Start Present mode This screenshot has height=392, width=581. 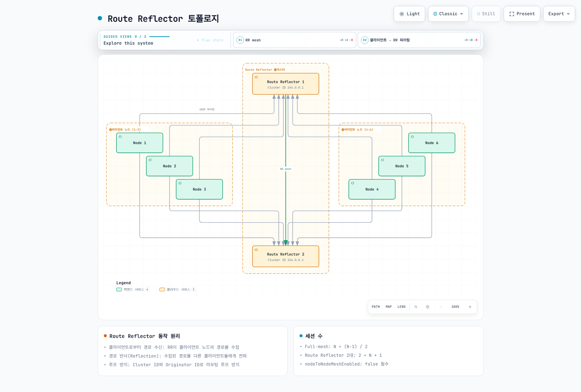[x=522, y=14]
